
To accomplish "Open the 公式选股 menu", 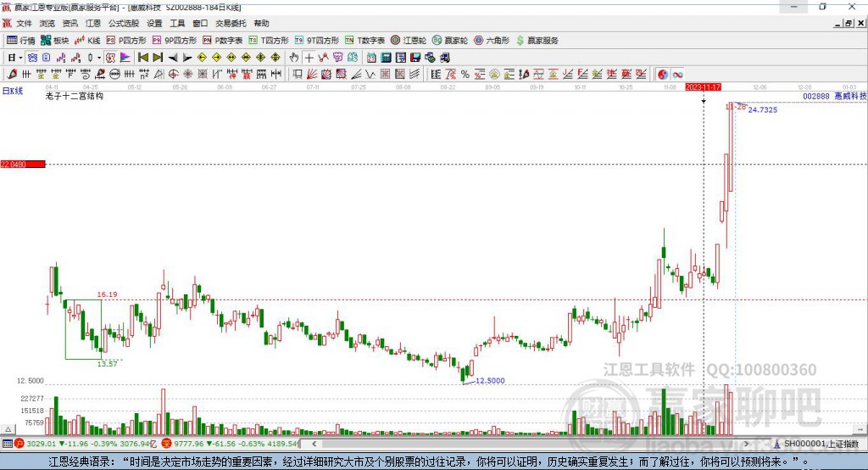I will click(x=124, y=23).
